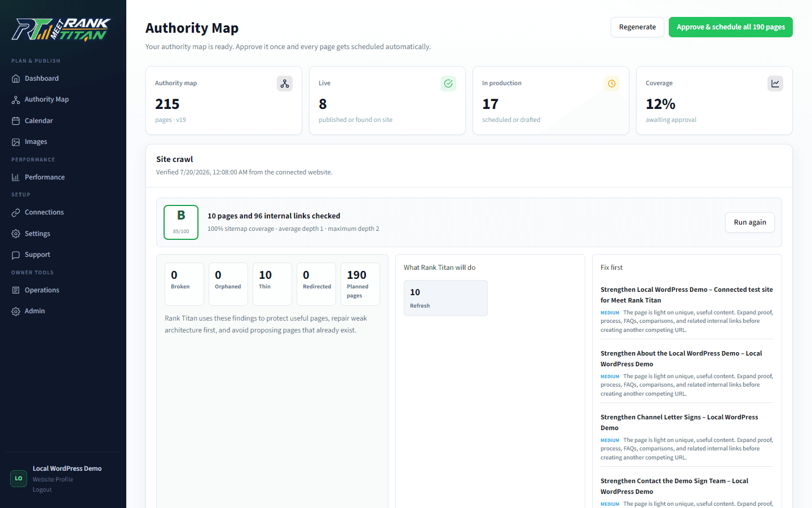Click the Operations list icon
The width and height of the screenshot is (812, 508).
pyautogui.click(x=16, y=290)
